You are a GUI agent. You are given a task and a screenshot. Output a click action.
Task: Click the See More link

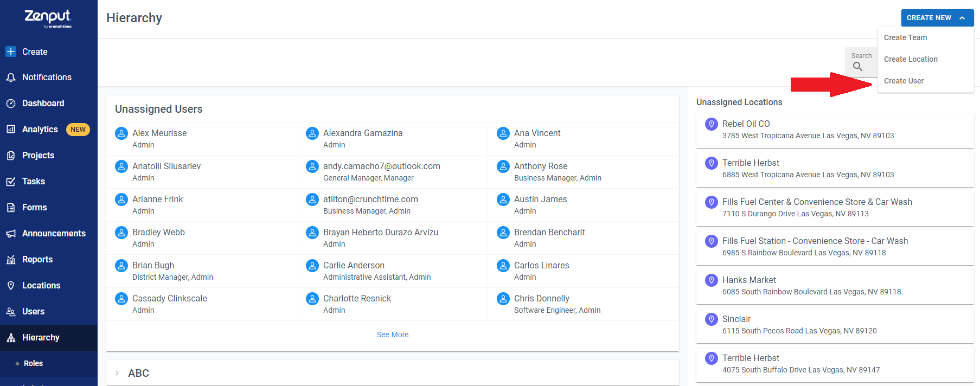point(393,334)
